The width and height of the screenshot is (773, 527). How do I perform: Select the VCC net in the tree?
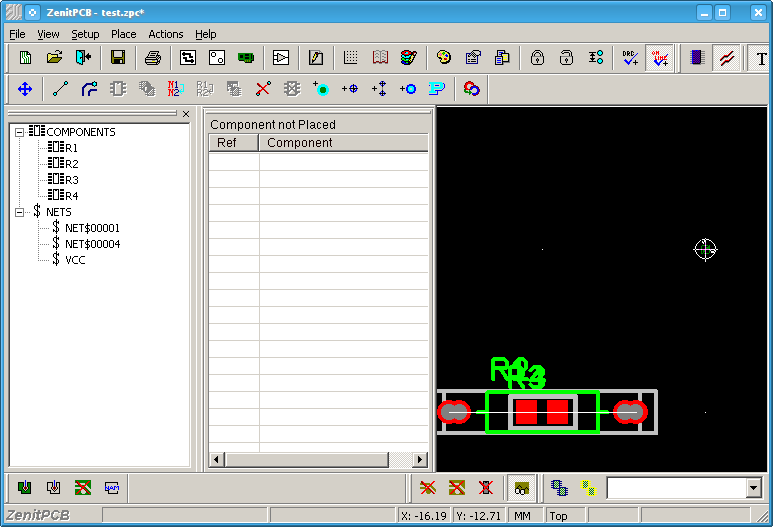click(x=75, y=260)
